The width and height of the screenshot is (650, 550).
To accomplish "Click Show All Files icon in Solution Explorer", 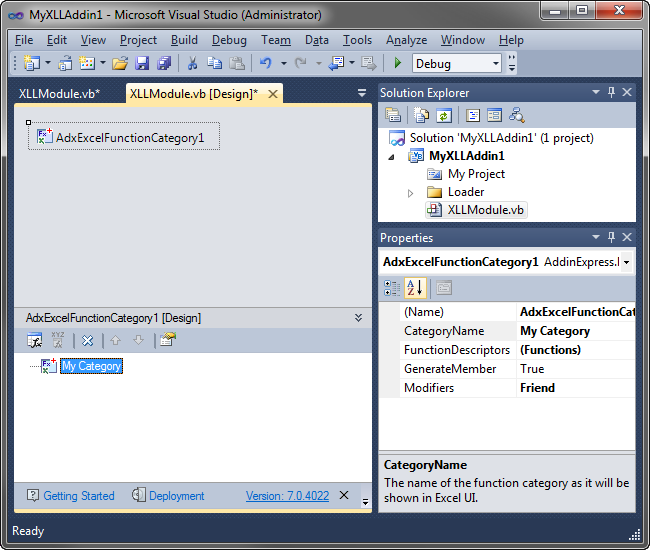I will click(x=422, y=115).
